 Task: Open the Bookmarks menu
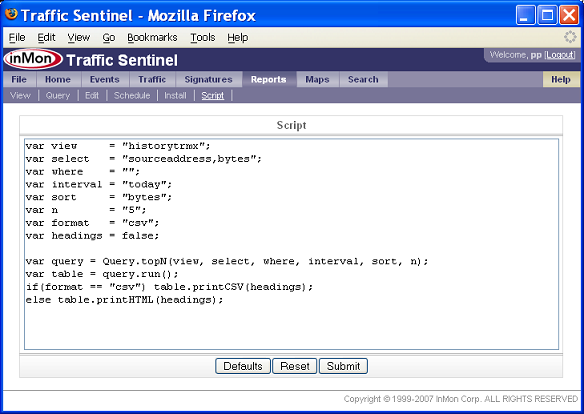152,38
